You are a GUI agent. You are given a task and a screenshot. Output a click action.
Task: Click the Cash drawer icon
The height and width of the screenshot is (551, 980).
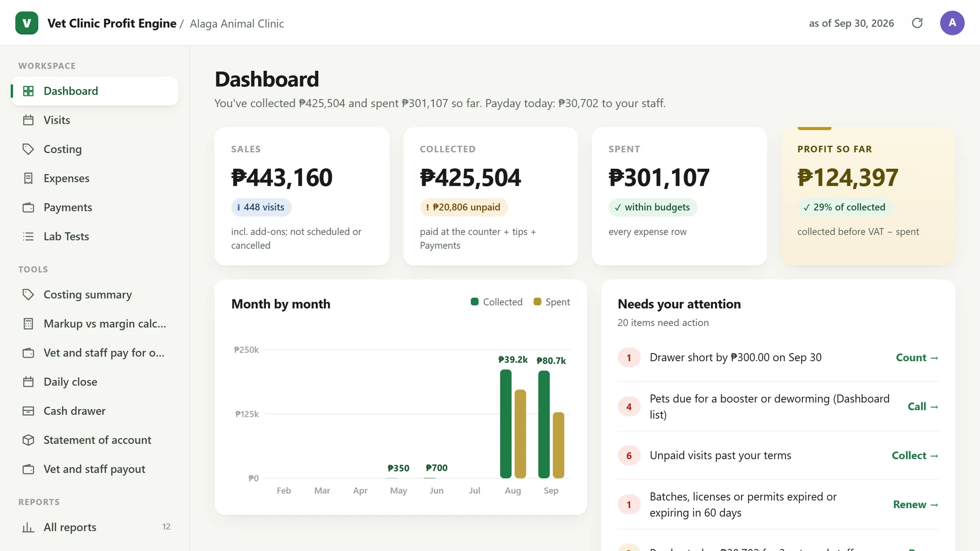click(x=29, y=411)
